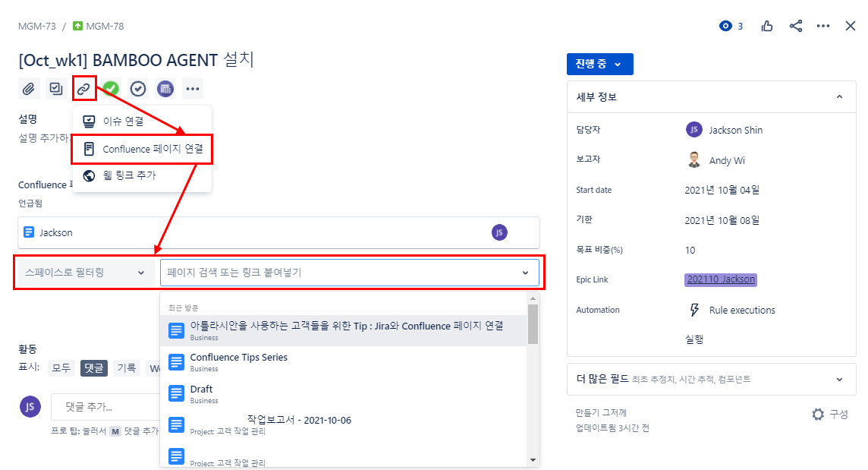Click the scrollbar up arrow in dropdown list
868x470 pixels.
pos(533,298)
